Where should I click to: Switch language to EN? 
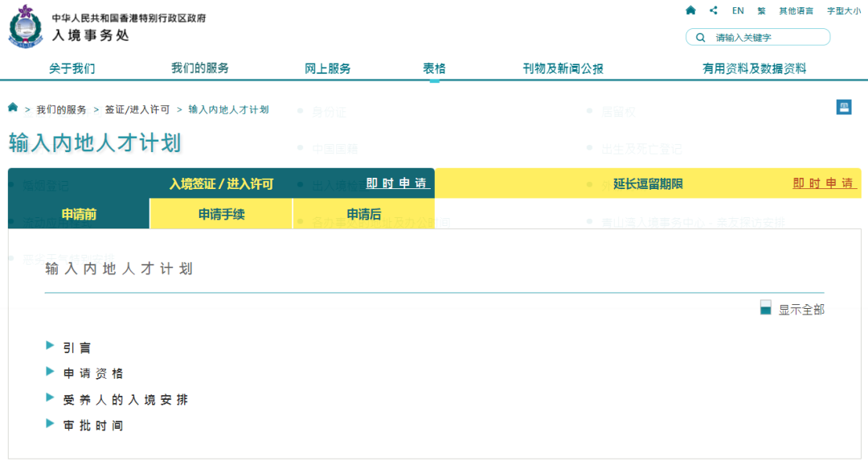[738, 10]
